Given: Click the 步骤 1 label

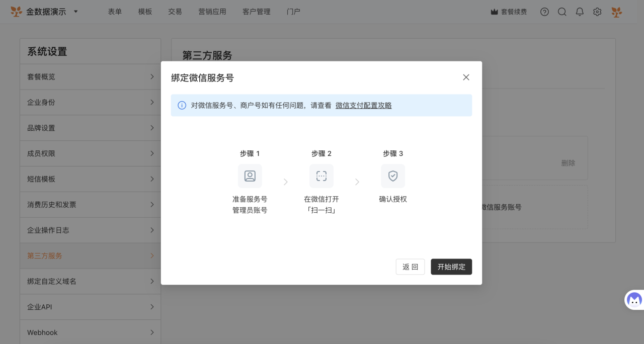Looking at the screenshot, I should coord(250,153).
